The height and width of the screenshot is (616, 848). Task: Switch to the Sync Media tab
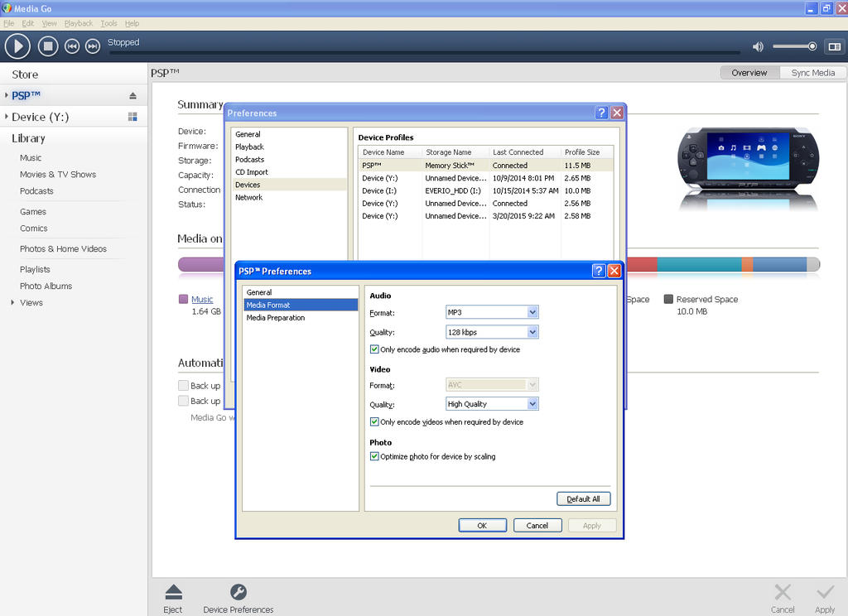[813, 73]
